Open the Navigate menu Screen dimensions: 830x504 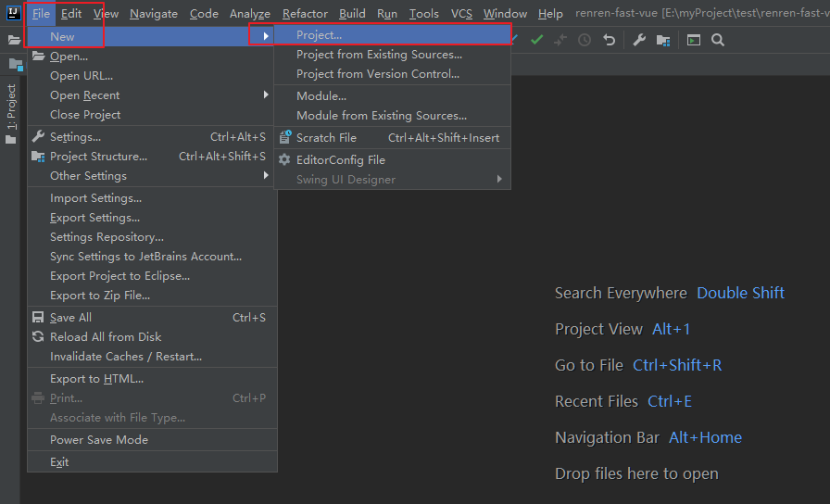coord(154,14)
